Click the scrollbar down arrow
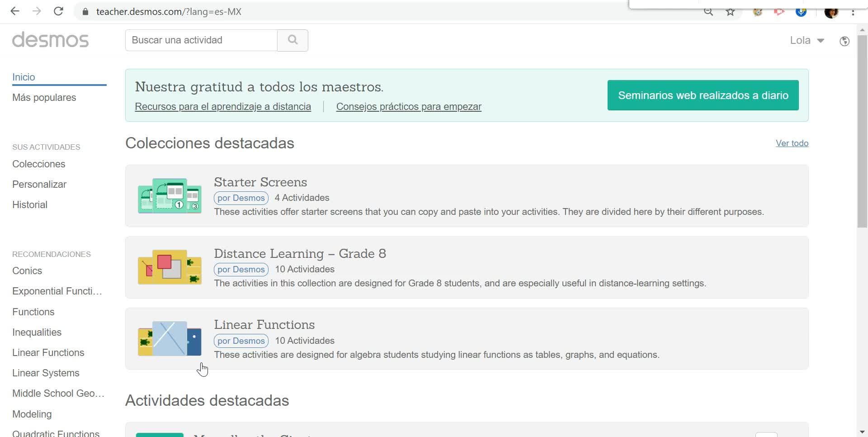Screen dimensions: 868x437 [862, 432]
